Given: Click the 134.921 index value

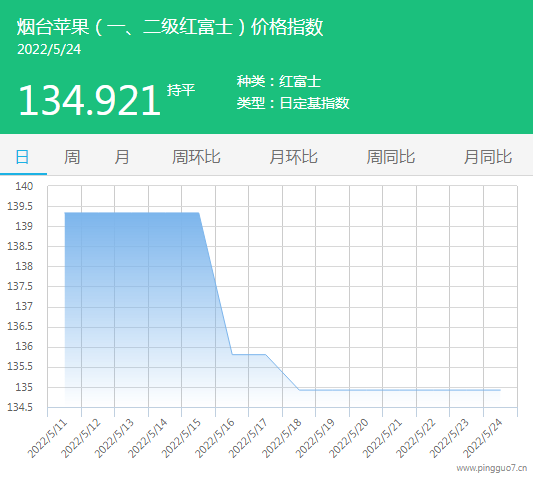Looking at the screenshot, I should tap(89, 101).
